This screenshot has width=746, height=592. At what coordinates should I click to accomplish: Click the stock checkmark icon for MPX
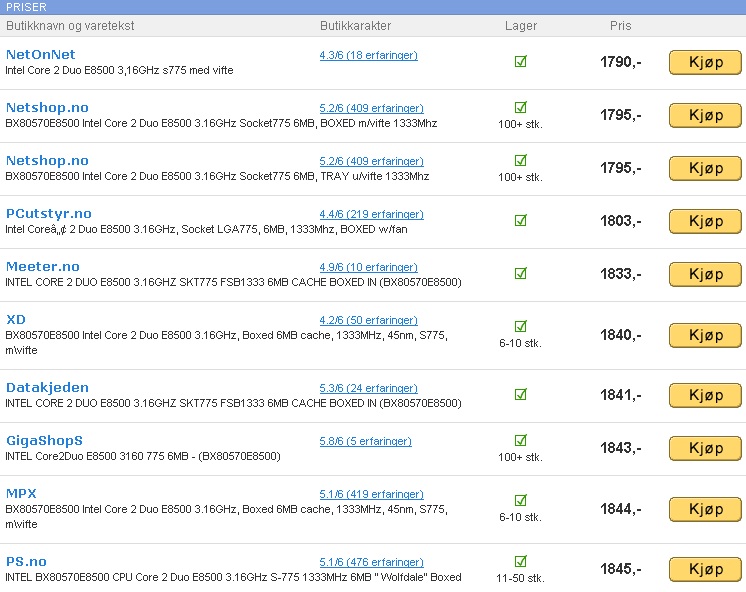pos(520,500)
